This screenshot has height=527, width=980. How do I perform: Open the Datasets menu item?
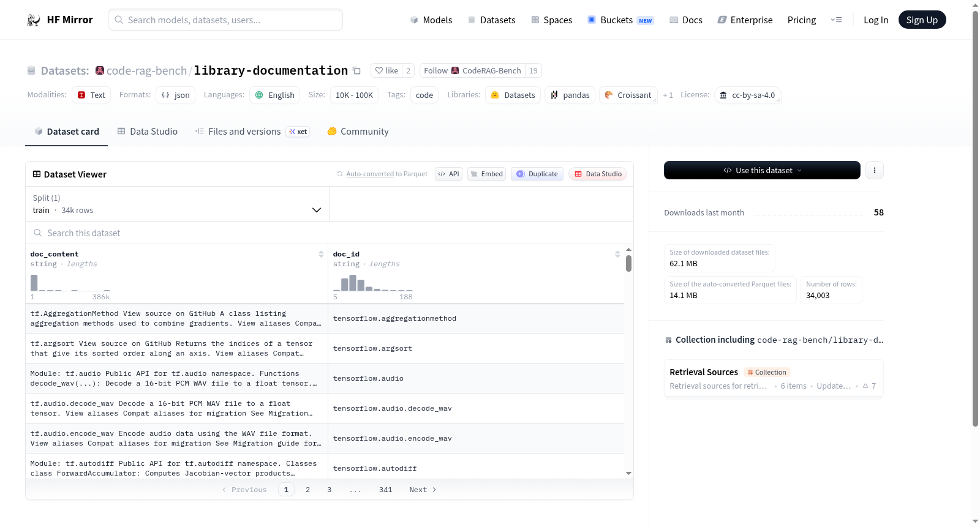(491, 20)
